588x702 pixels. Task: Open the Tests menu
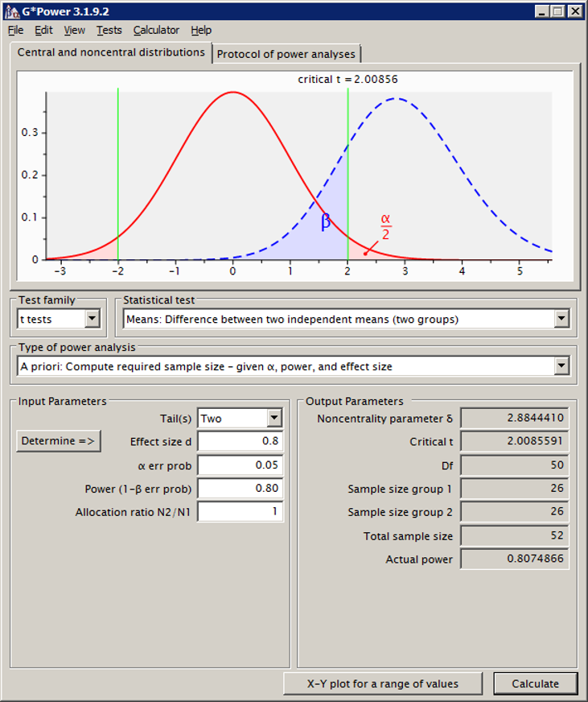(109, 30)
